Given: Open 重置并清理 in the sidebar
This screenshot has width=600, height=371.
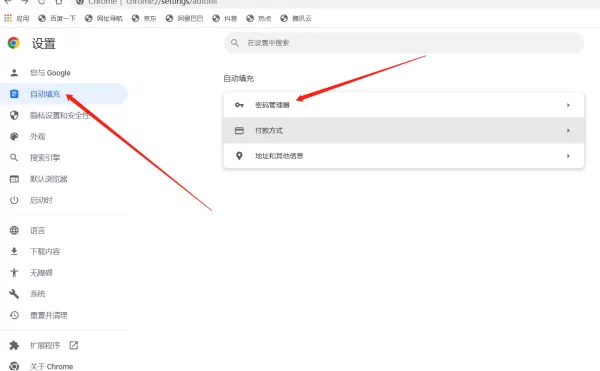Looking at the screenshot, I should (49, 315).
